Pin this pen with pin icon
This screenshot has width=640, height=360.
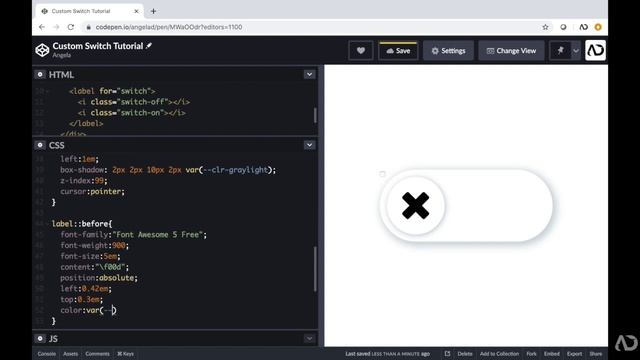(x=560, y=51)
